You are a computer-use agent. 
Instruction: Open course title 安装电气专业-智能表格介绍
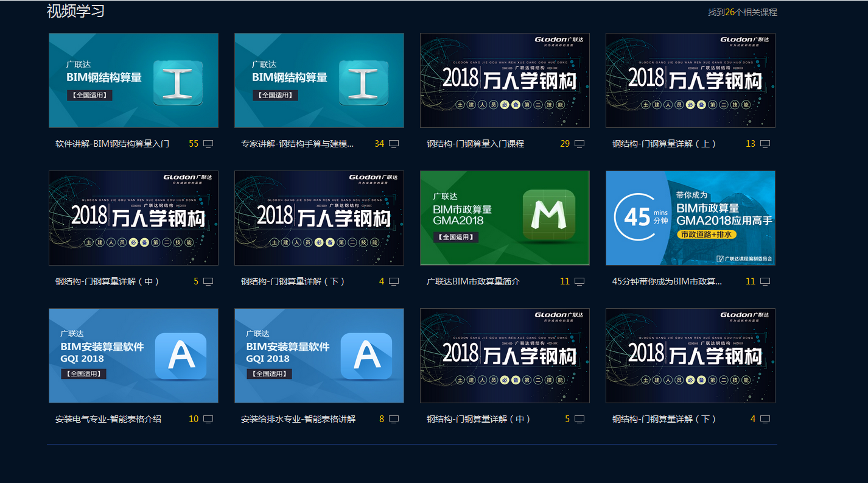[x=108, y=419]
